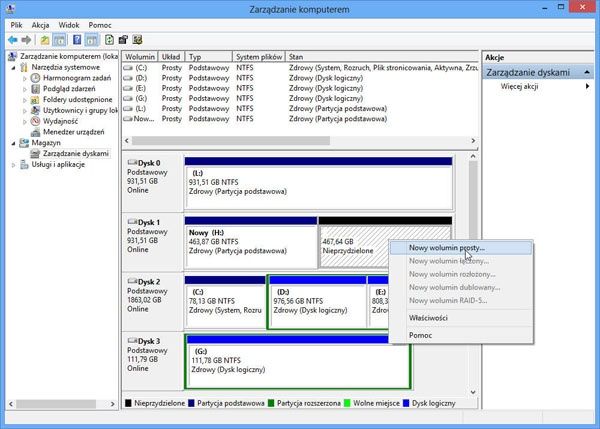
Task: Click the Up one level folder icon
Action: tap(45, 40)
